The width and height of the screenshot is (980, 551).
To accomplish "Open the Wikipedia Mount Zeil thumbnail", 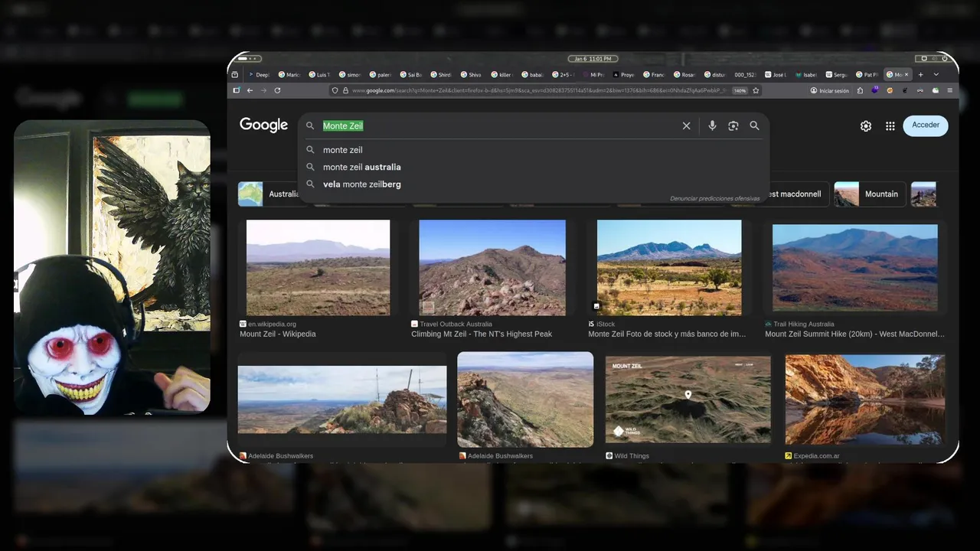I will pyautogui.click(x=318, y=268).
